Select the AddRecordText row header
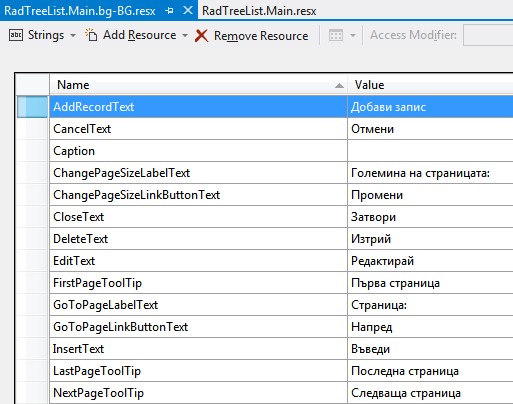This screenshot has height=404, width=513. tap(32, 107)
